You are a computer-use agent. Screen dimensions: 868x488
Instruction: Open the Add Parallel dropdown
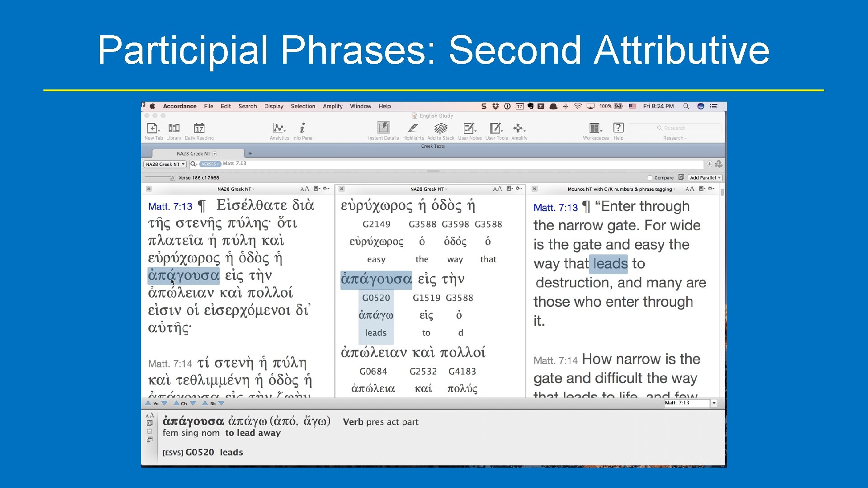[705, 178]
